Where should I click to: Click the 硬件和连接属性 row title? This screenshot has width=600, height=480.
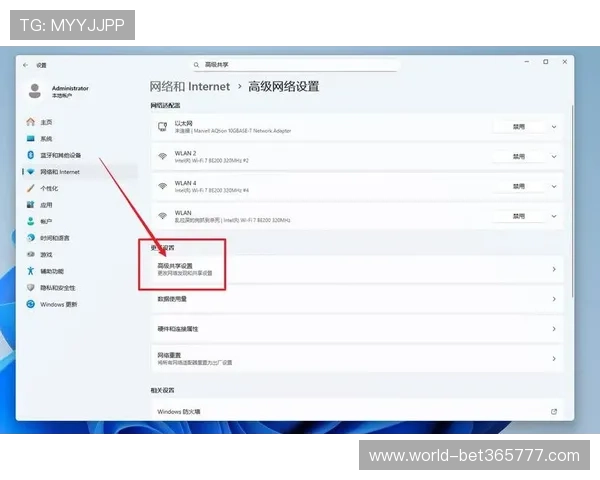(178, 329)
